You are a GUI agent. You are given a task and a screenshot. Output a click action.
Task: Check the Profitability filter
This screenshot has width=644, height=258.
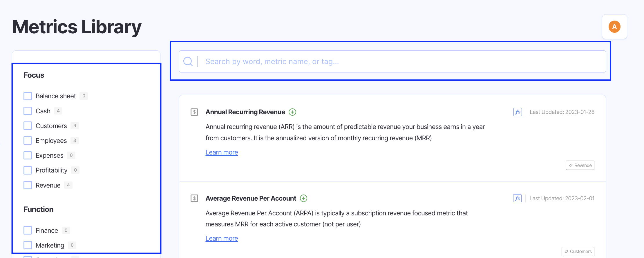click(28, 170)
